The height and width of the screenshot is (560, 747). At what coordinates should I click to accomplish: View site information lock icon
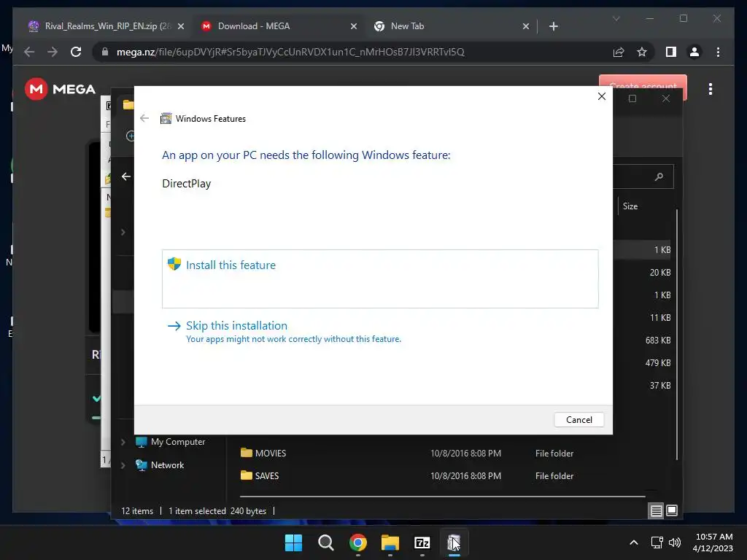coord(105,52)
